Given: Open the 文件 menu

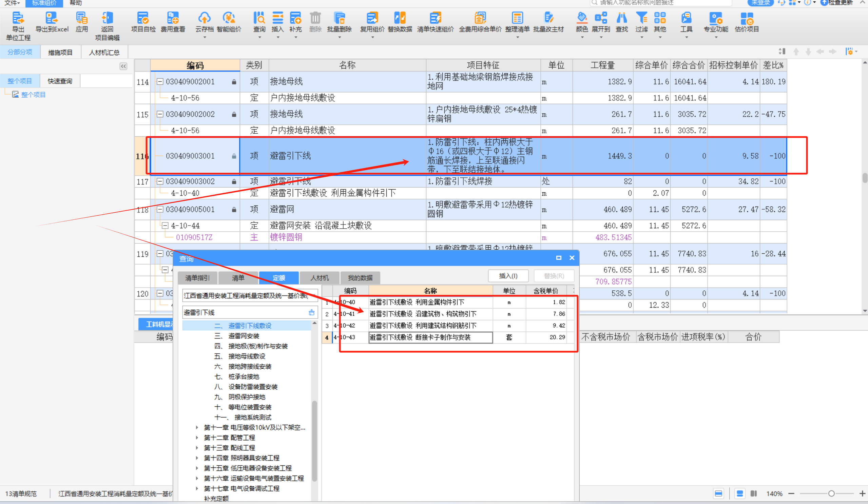Looking at the screenshot, I should pos(12,3).
